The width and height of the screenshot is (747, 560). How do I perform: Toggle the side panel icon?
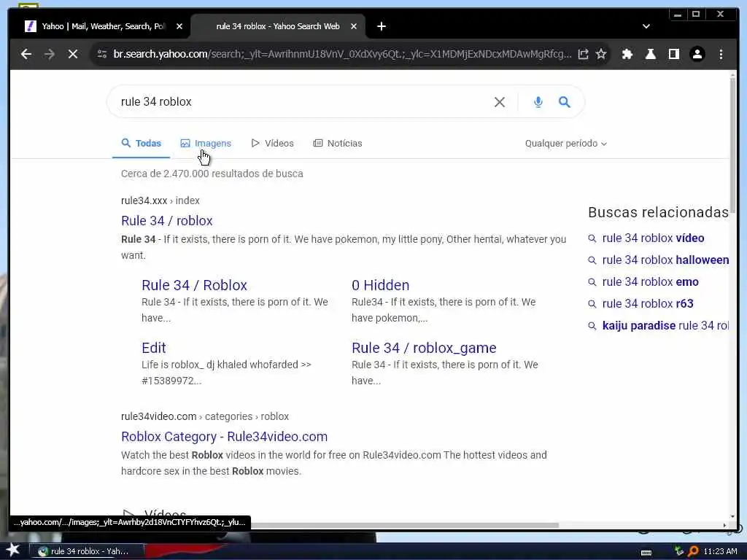coord(673,54)
